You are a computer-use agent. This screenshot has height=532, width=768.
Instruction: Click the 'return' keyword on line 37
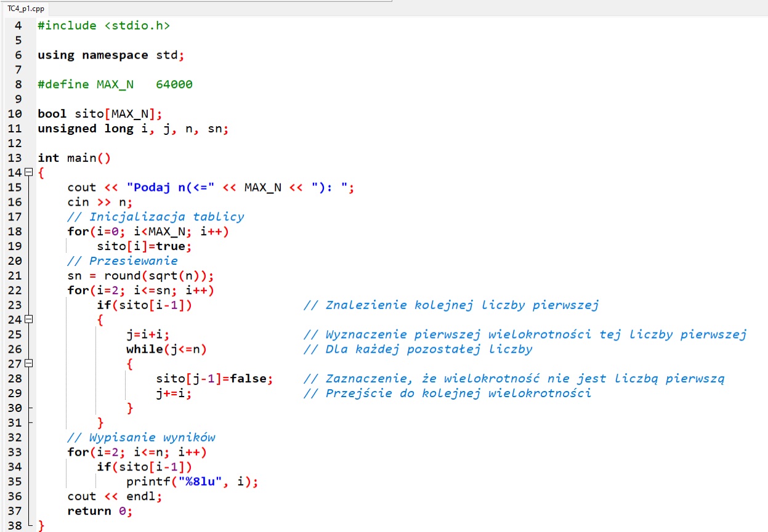click(89, 511)
